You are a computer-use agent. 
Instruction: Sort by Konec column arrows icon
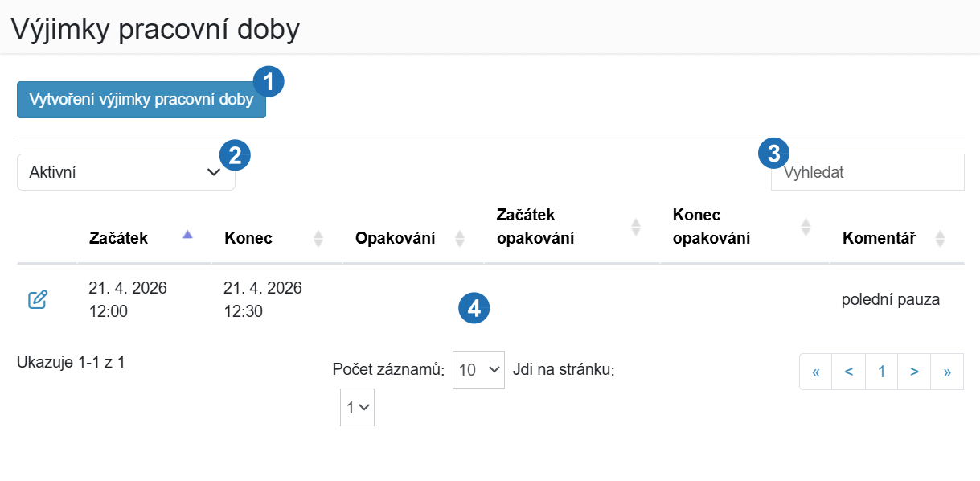(318, 238)
